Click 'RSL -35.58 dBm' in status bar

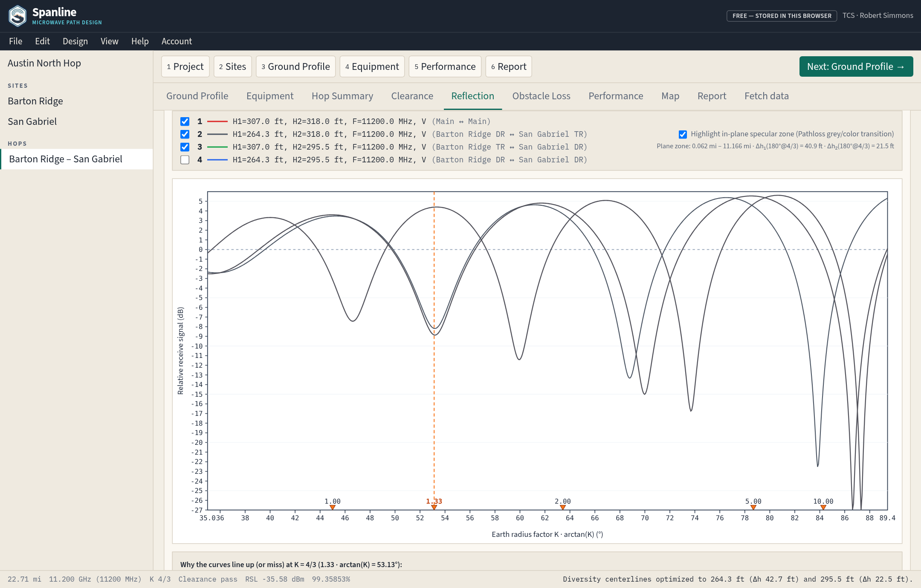point(275,579)
